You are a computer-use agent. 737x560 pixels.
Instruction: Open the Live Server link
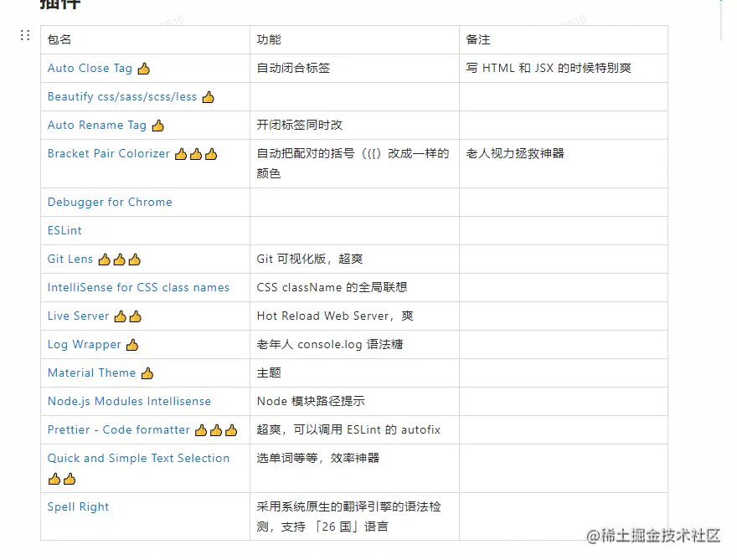pos(78,316)
